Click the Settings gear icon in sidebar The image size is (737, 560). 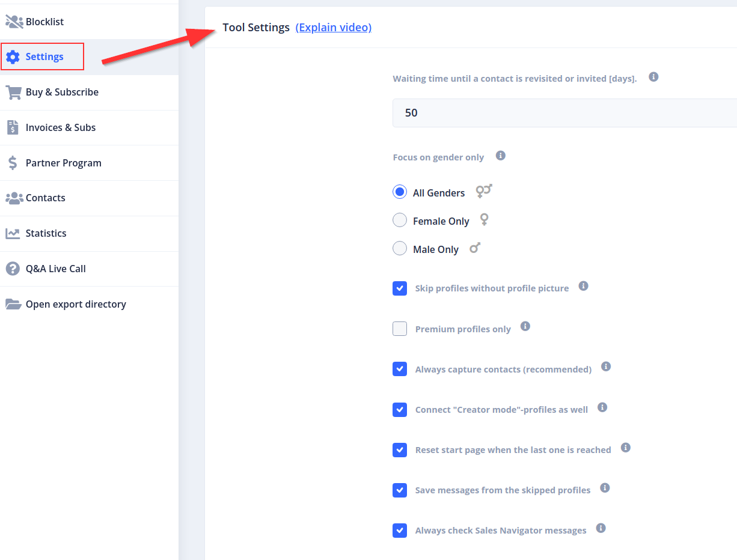point(13,57)
